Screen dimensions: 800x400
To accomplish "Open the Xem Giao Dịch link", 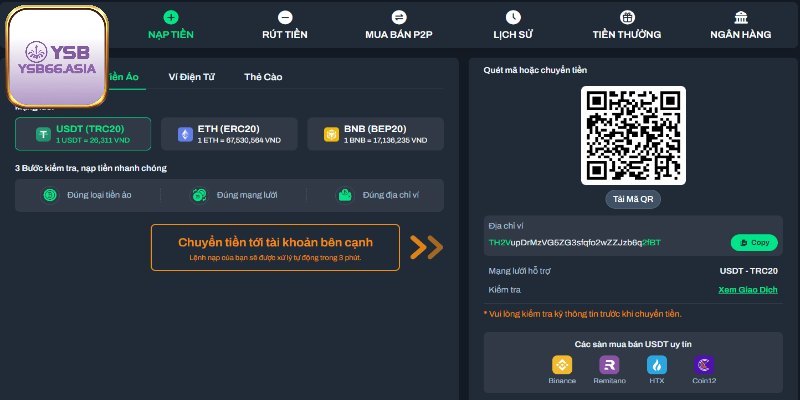I will tap(745, 290).
